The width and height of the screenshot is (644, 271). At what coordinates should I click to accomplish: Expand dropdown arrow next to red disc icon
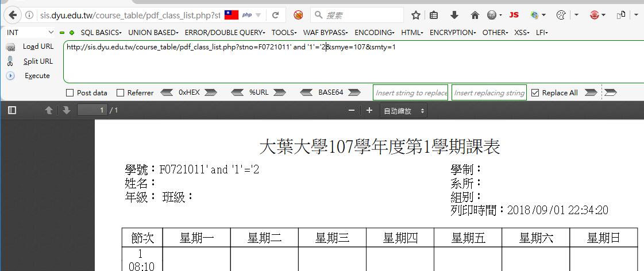[x=603, y=16]
